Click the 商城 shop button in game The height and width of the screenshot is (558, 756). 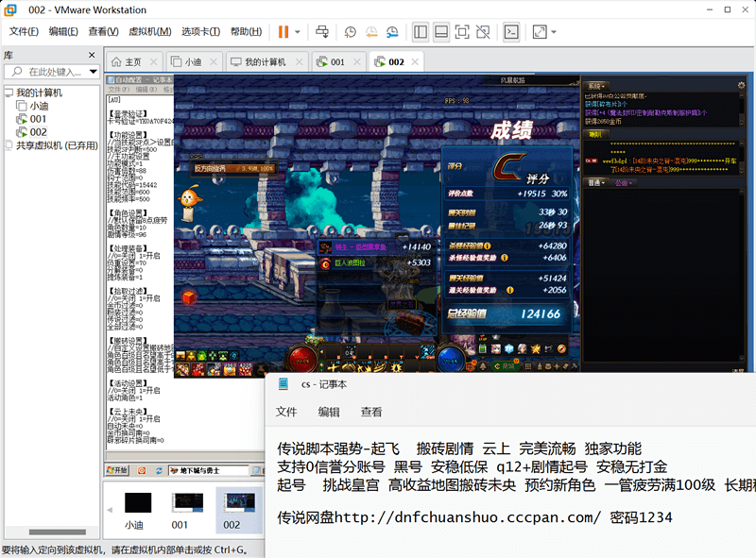pos(505,366)
